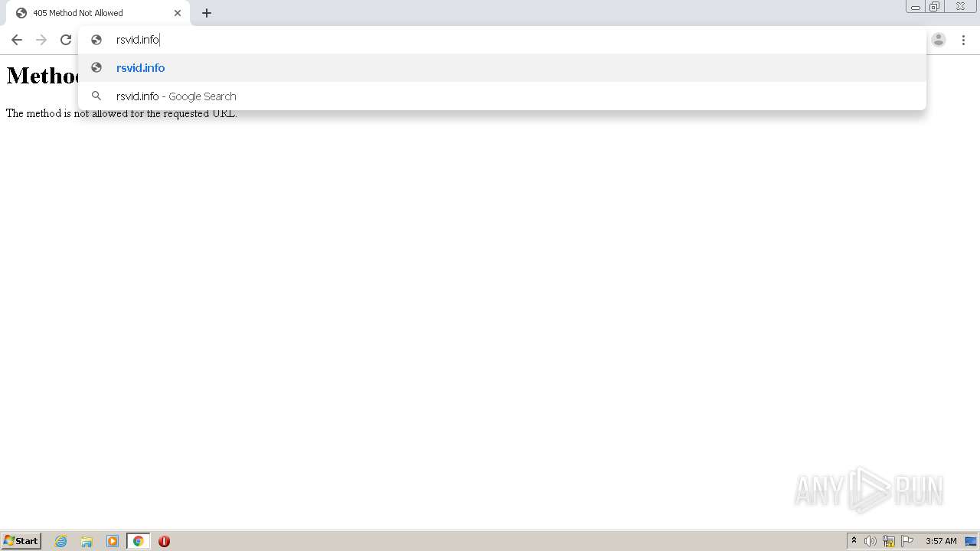Choose rsvid.info Google Search suggestion
980x551 pixels.
501,96
